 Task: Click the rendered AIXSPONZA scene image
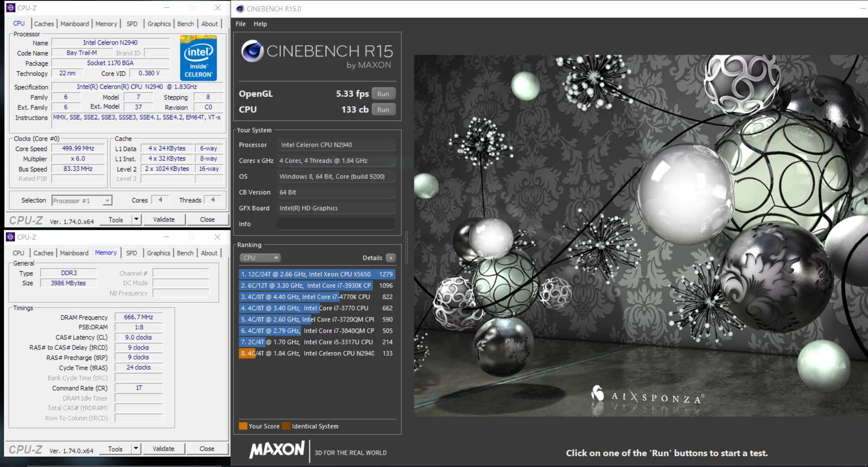[x=641, y=236]
